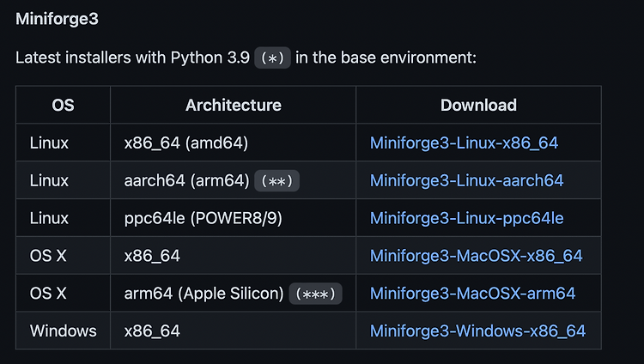The width and height of the screenshot is (644, 364).
Task: Click the Download column header
Action: click(x=478, y=106)
